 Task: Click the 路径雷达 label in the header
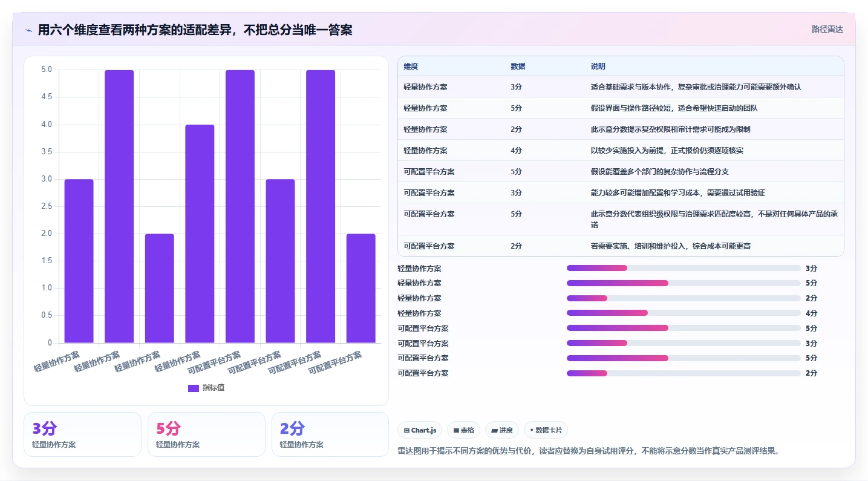(827, 29)
